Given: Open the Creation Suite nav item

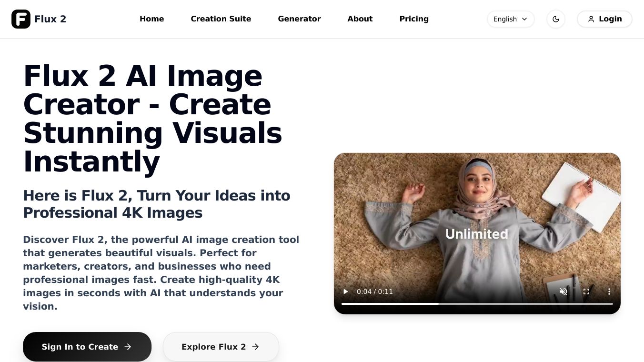Looking at the screenshot, I should point(221,19).
